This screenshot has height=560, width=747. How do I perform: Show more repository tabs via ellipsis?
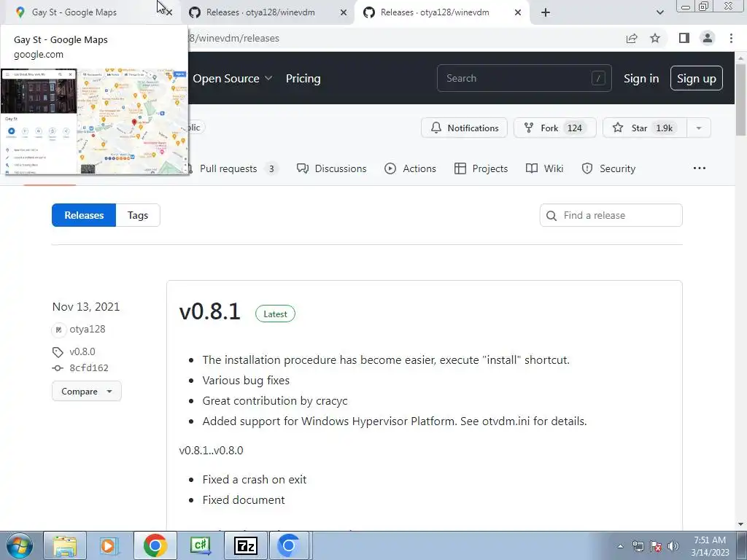point(700,168)
